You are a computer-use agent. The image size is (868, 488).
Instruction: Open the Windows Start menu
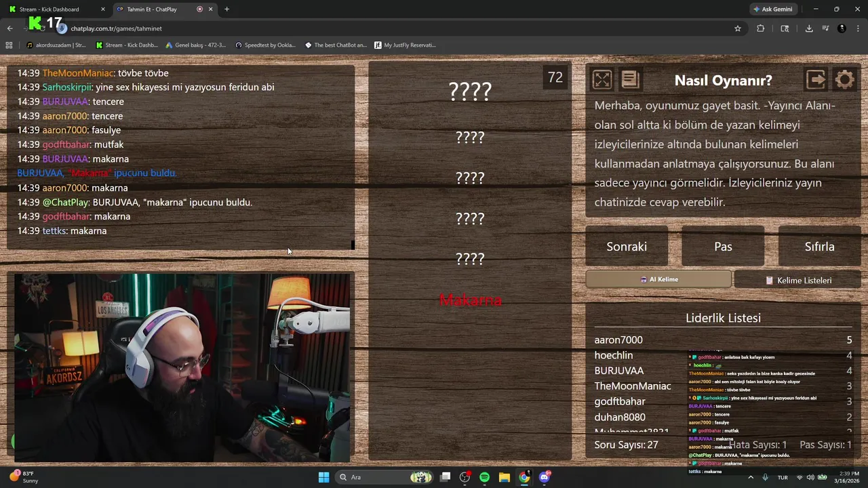point(323,477)
